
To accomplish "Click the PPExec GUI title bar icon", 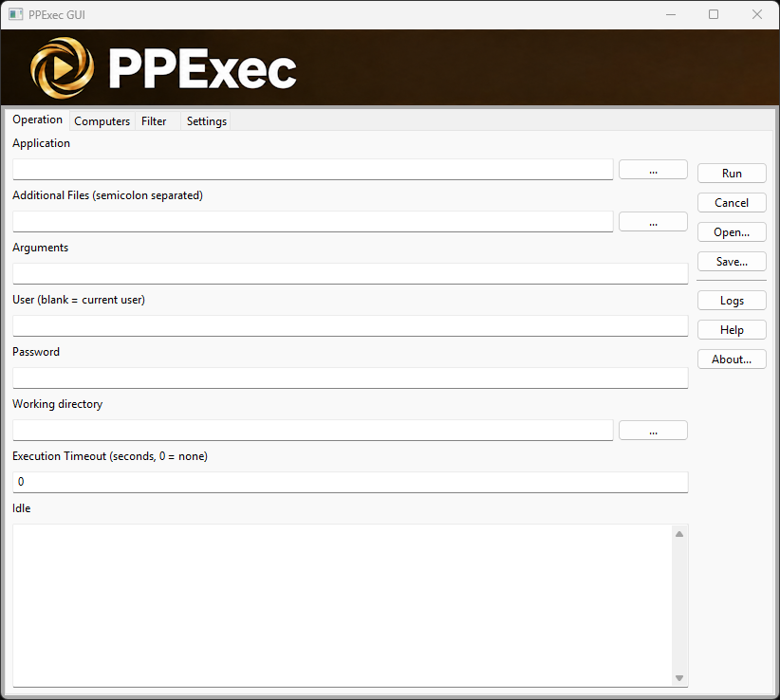I will 15,14.
